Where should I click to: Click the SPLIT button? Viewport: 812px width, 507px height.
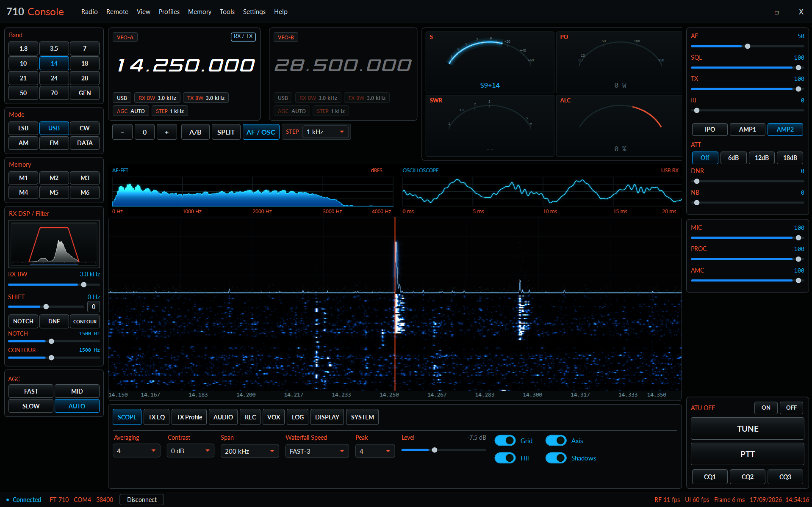[226, 132]
